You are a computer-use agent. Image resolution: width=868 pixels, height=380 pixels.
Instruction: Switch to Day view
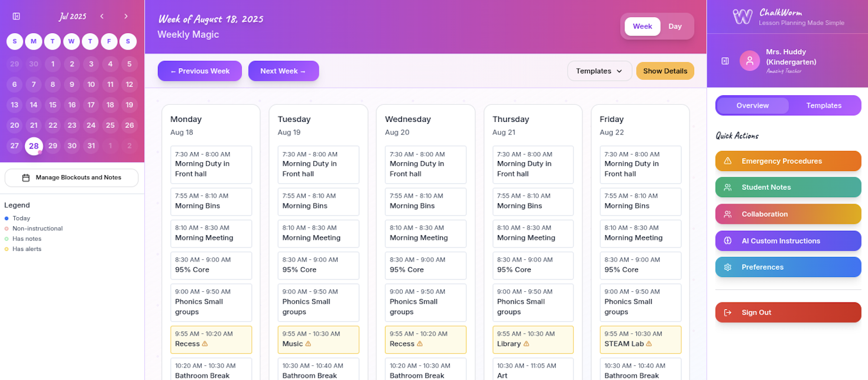(x=675, y=27)
